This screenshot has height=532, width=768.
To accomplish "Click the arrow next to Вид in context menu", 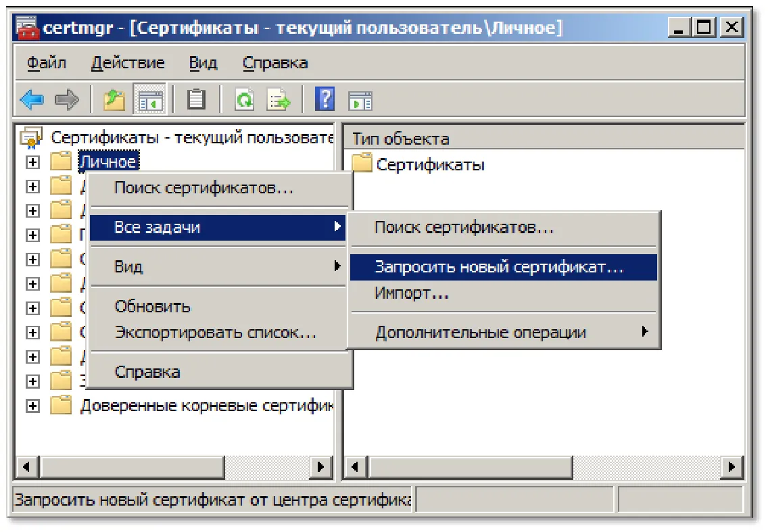I will click(x=337, y=266).
